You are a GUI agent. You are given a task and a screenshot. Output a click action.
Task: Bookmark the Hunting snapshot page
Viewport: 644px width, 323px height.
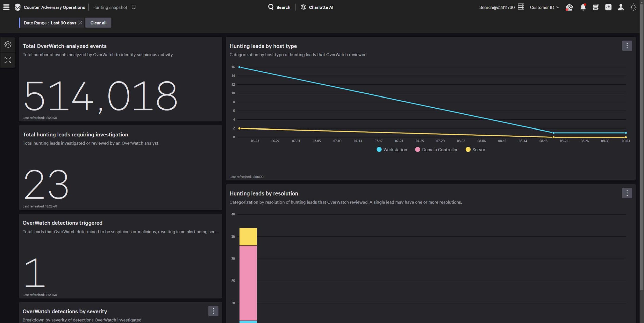134,7
